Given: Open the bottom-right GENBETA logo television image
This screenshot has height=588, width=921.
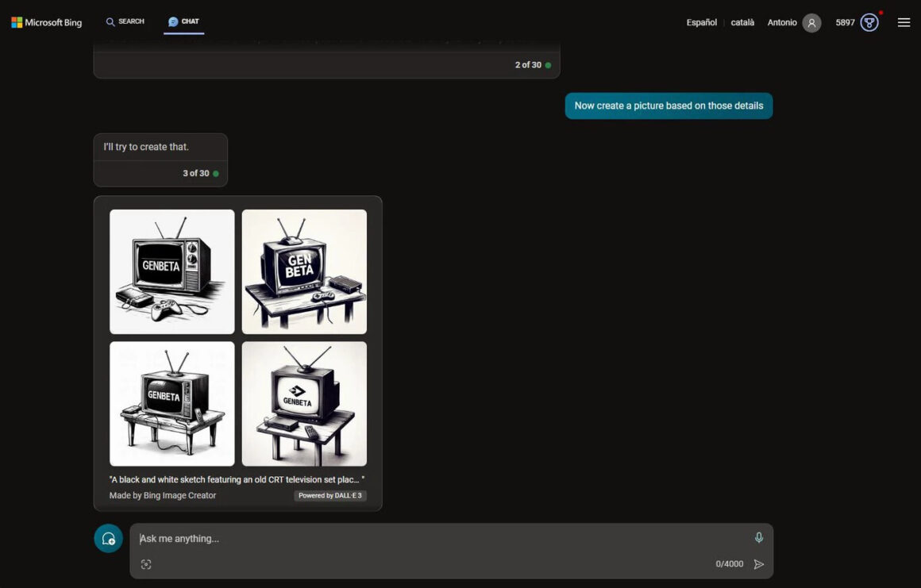Looking at the screenshot, I should click(304, 403).
